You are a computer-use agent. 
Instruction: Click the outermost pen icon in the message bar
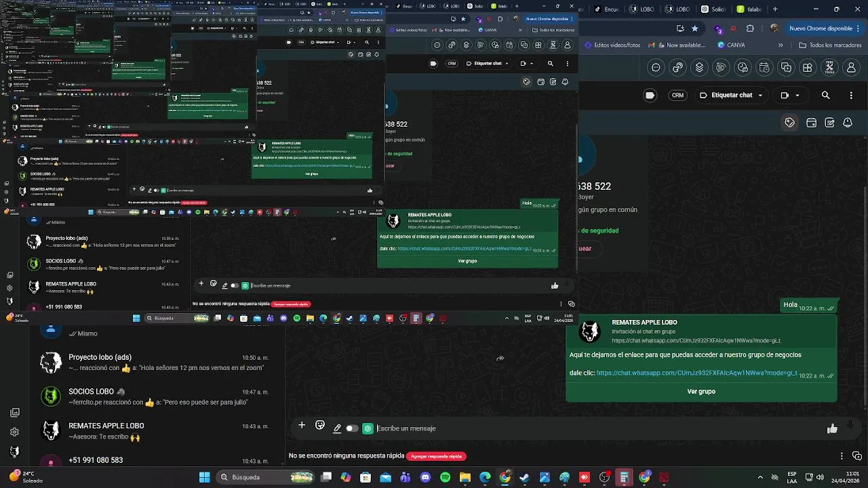[337, 428]
